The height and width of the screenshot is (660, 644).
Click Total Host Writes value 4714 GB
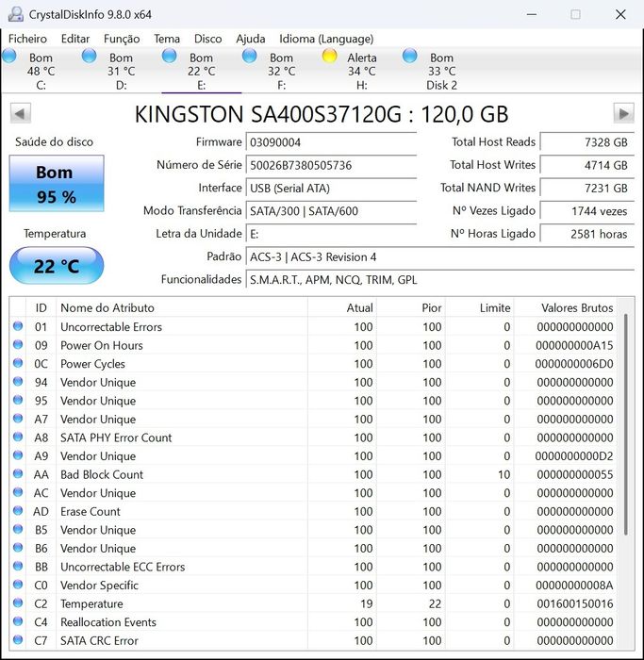587,165
